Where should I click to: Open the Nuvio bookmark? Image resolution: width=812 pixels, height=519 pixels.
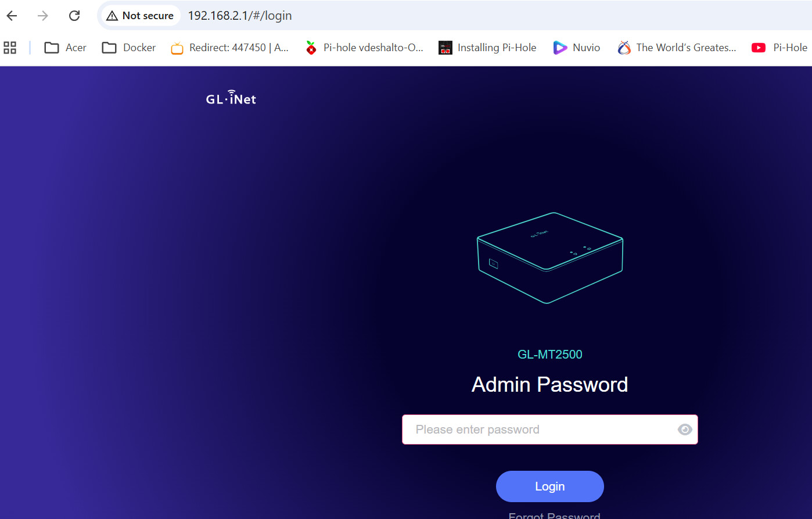tap(577, 48)
